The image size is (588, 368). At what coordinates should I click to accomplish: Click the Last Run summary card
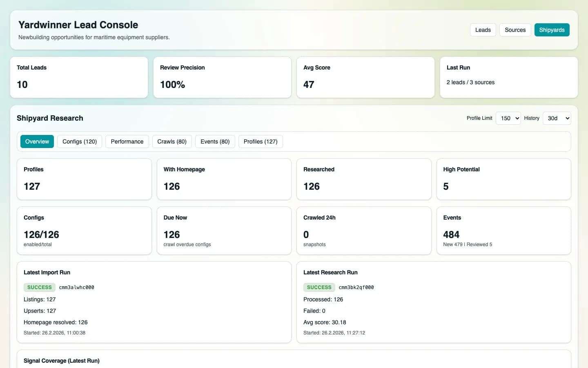509,77
